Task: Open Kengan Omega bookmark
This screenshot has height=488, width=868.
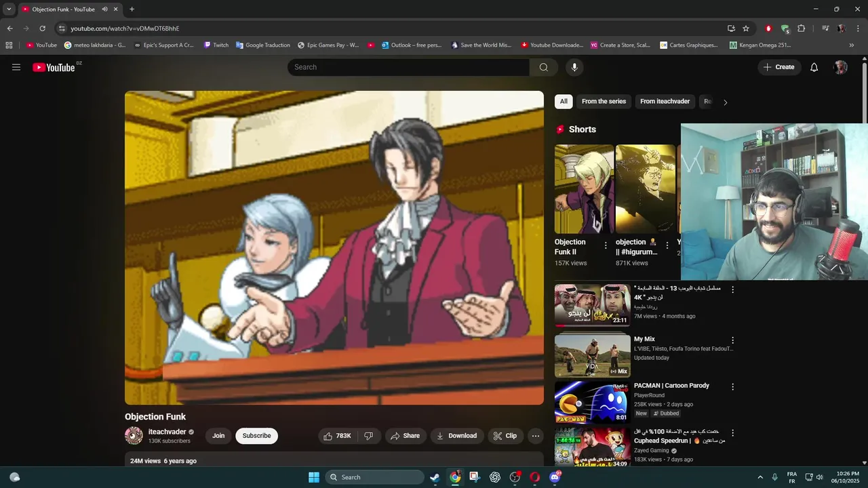Action: point(760,45)
